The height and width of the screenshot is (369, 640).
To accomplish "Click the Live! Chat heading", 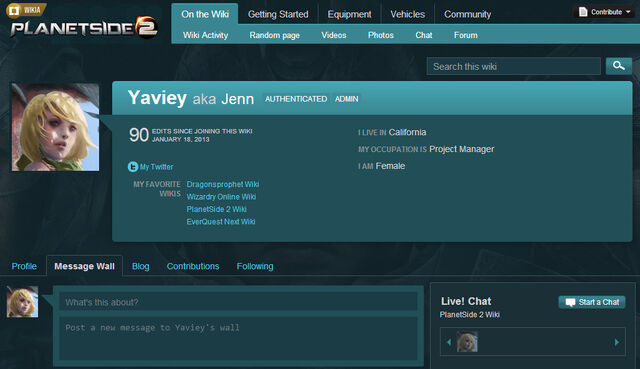I will [466, 301].
